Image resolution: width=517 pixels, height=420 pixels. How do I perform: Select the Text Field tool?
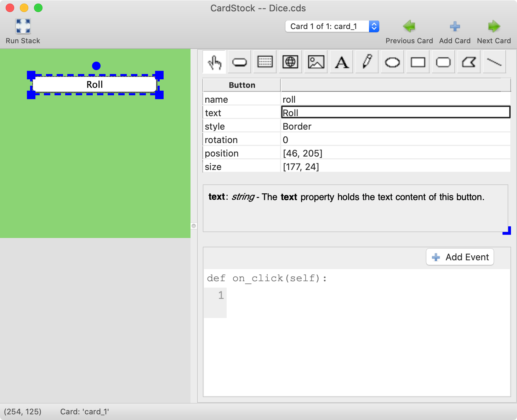265,62
